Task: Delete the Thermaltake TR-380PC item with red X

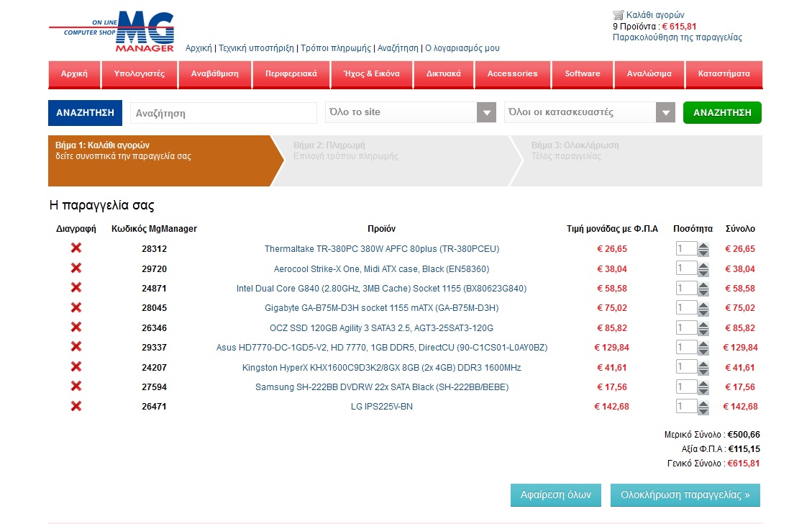Action: (76, 248)
